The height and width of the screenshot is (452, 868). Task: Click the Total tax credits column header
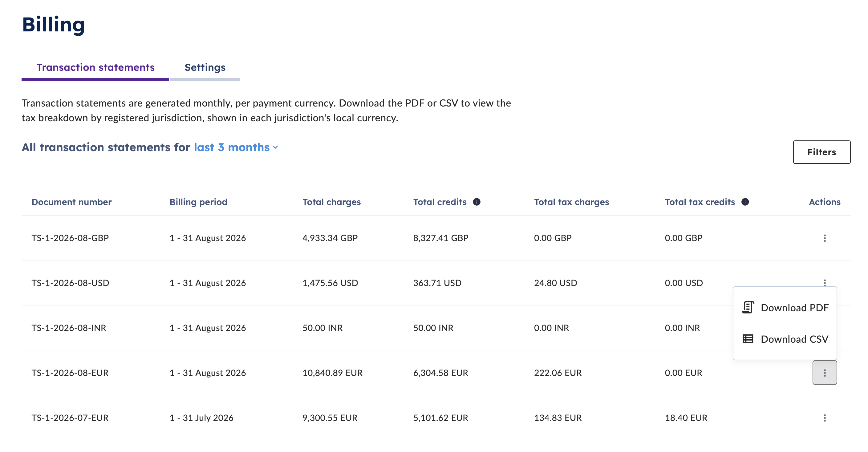(700, 202)
